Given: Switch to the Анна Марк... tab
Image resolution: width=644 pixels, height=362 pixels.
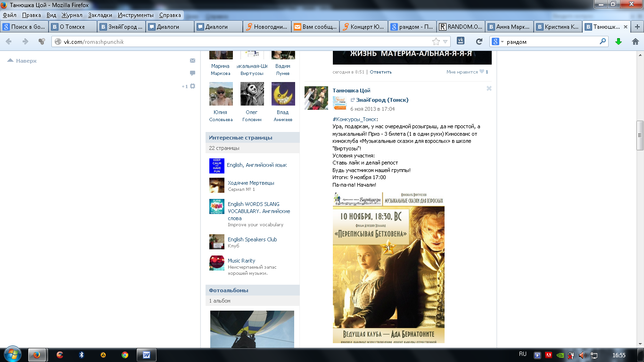Looking at the screenshot, I should pos(509,27).
